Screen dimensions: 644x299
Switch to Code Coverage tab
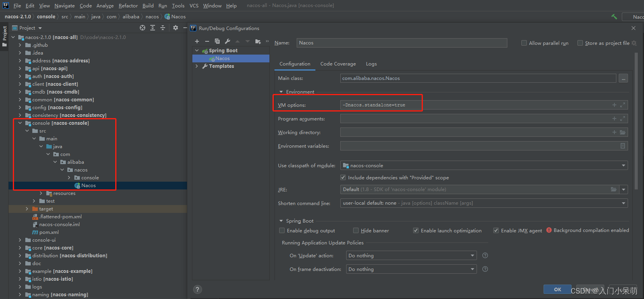338,64
